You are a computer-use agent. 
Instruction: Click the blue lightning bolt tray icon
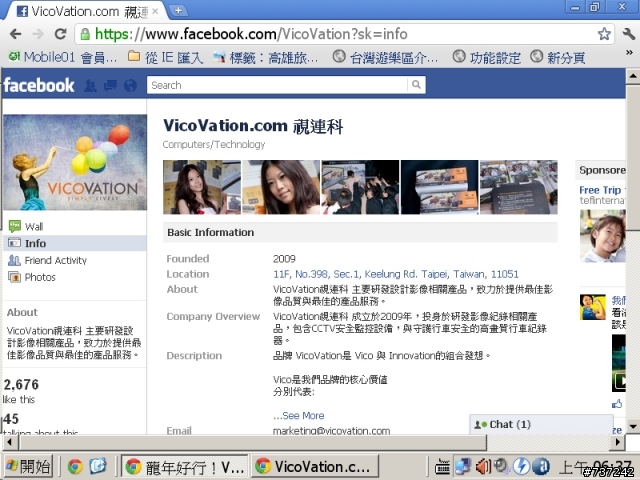(x=522, y=467)
